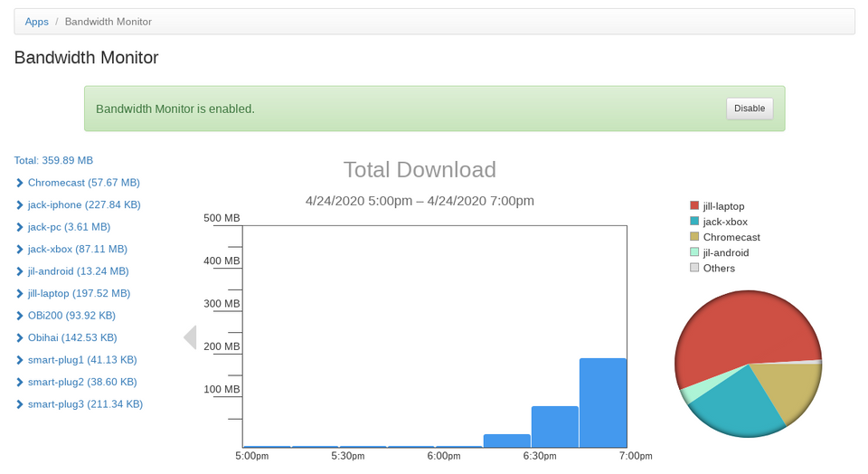The height and width of the screenshot is (474, 868).
Task: Expand the Obihai chevron arrow
Action: pos(19,337)
